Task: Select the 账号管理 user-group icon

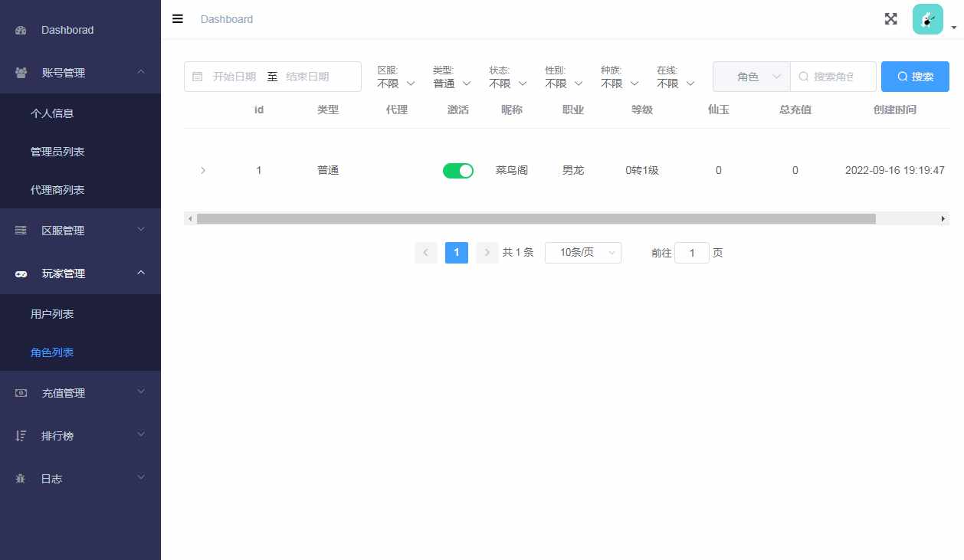Action: point(20,72)
